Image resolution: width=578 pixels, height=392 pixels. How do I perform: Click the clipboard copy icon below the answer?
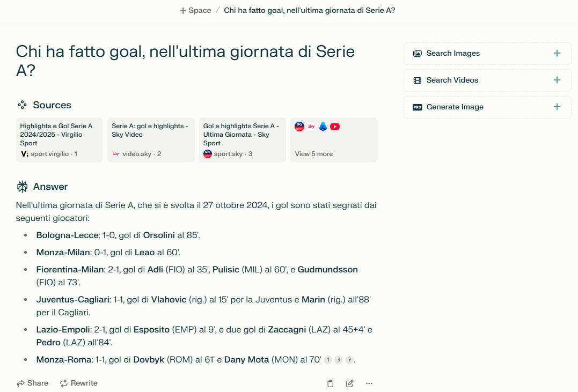pos(330,383)
